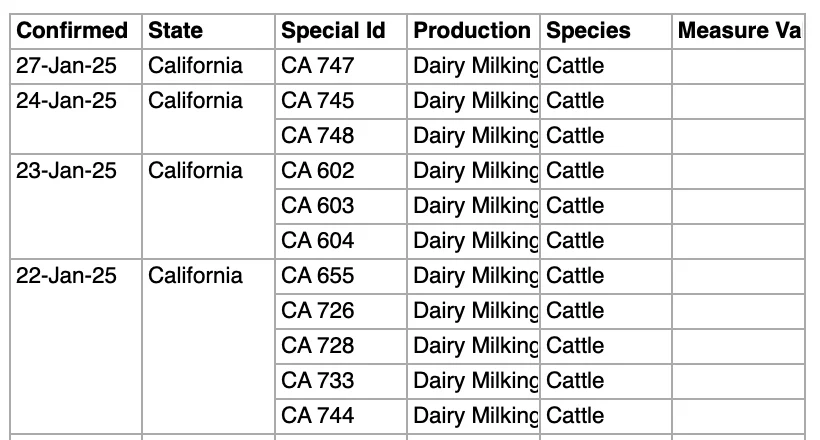
Task: Click the CA 655 cell
Action: tap(341, 276)
